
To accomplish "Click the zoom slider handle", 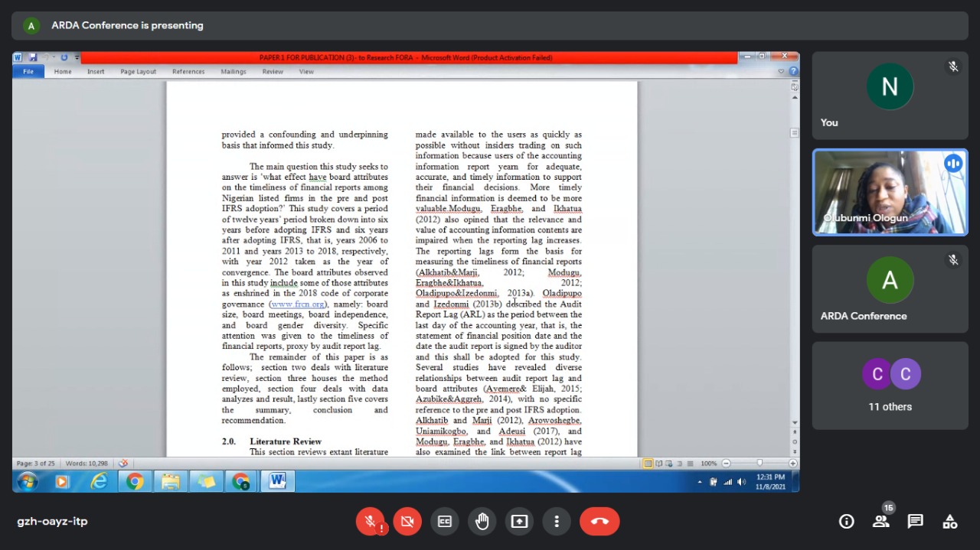I will coord(759,464).
